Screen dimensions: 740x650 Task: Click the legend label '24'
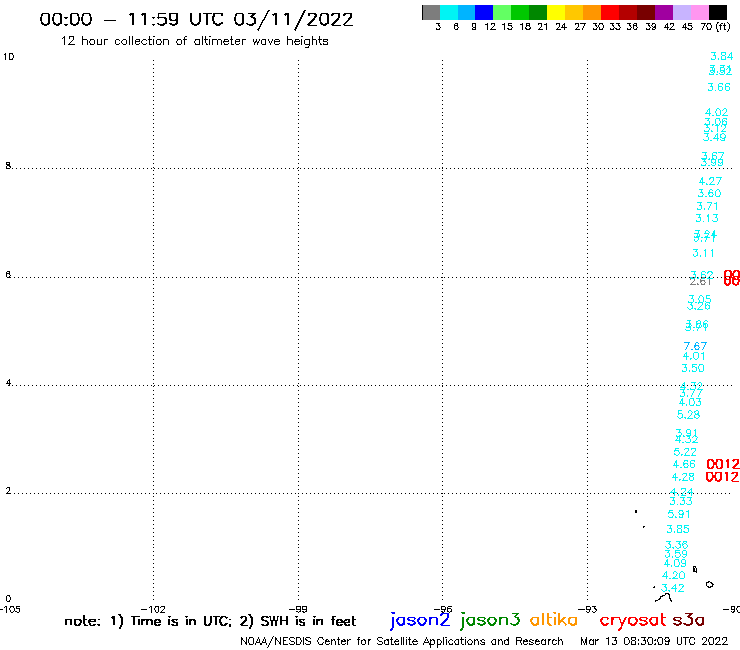pyautogui.click(x=561, y=27)
